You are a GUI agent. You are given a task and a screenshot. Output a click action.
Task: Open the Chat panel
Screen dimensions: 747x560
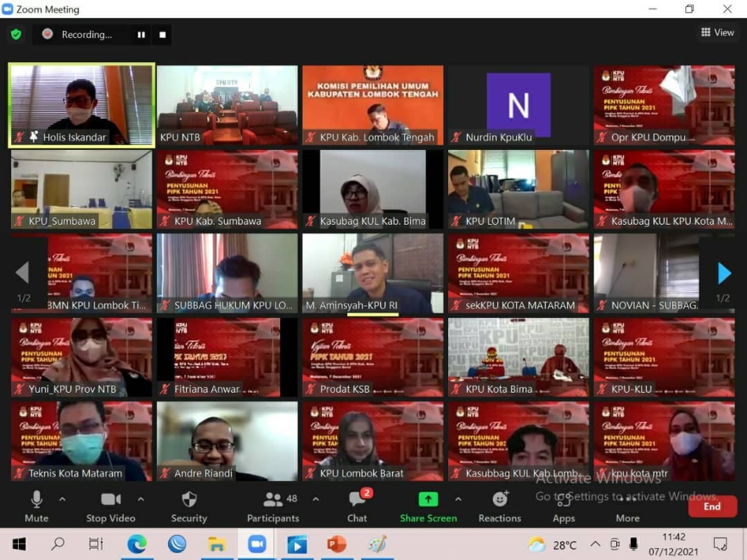click(x=357, y=506)
